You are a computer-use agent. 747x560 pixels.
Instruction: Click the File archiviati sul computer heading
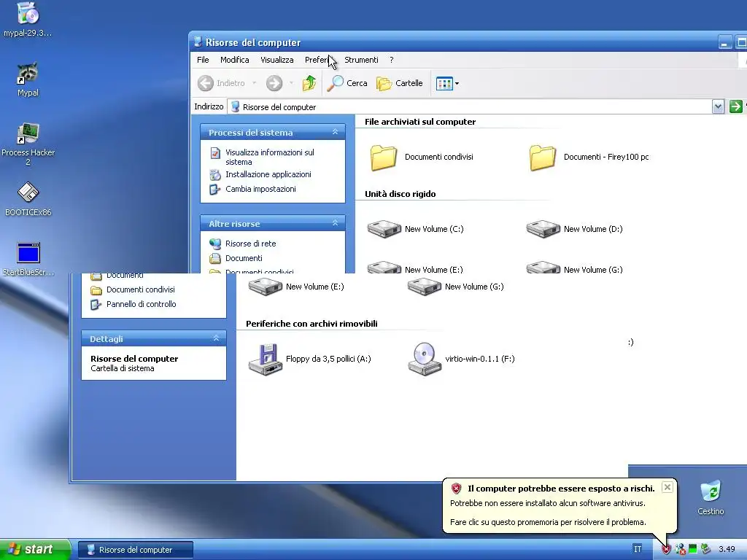click(x=420, y=122)
